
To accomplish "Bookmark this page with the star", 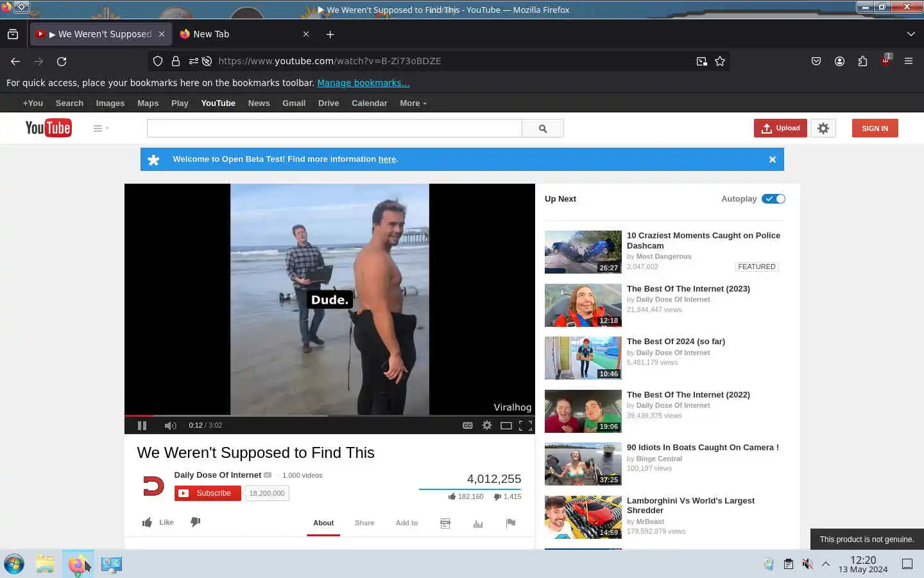I will click(720, 61).
